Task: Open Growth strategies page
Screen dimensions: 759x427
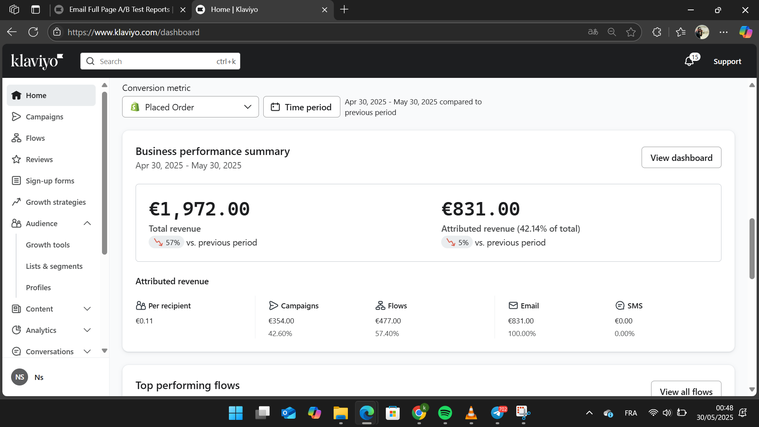Action: tap(55, 202)
